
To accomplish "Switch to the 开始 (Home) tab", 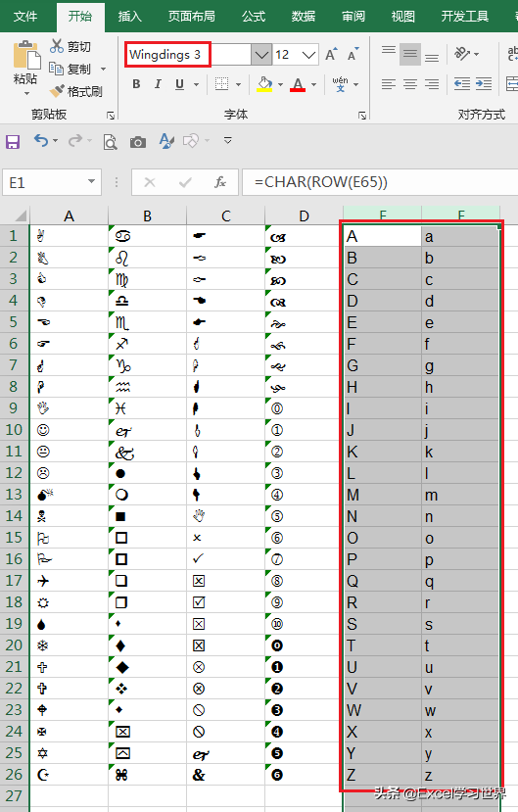I will (x=80, y=16).
